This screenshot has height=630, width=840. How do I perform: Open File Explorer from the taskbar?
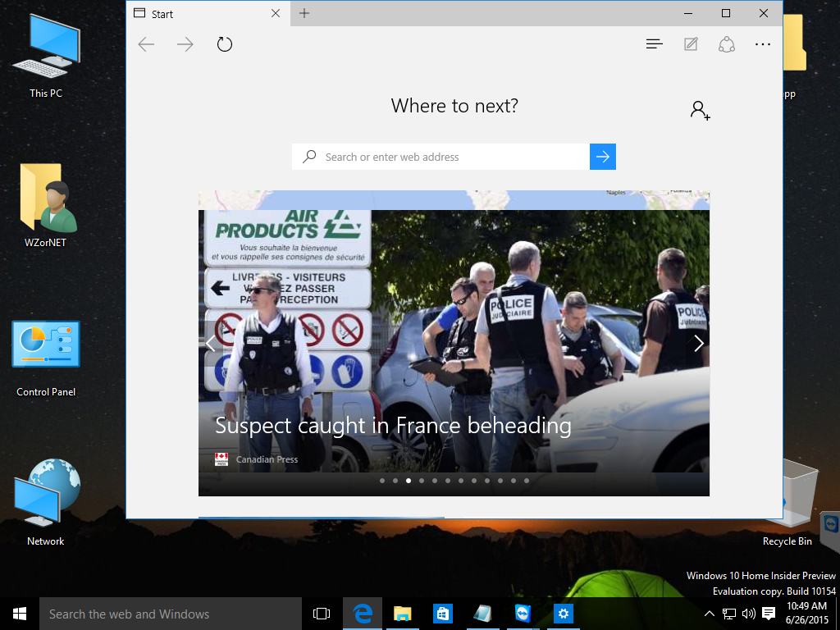coord(402,614)
